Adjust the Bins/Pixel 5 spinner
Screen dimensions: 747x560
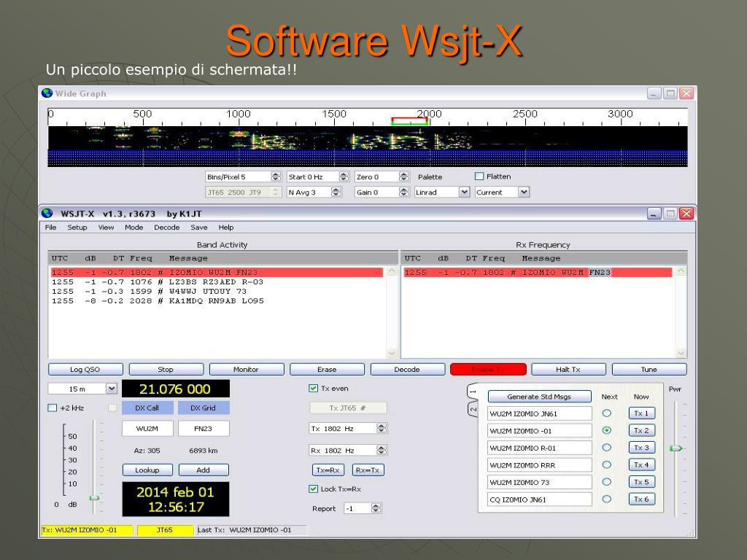(276, 176)
